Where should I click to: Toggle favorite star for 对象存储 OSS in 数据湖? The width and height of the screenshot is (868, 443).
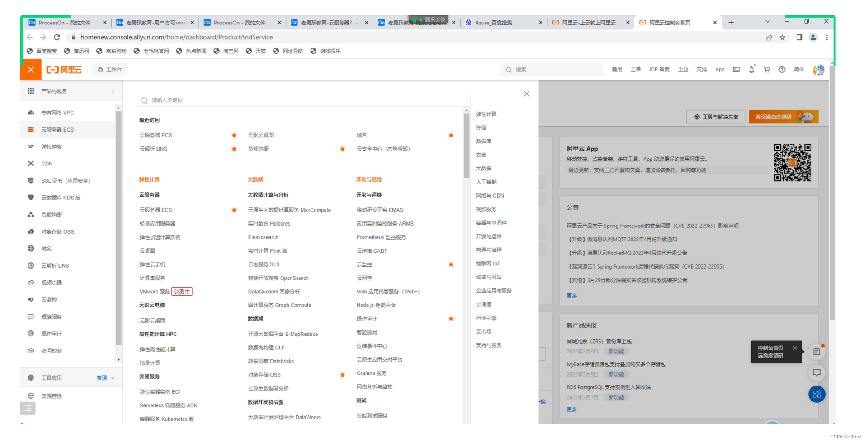pyautogui.click(x=342, y=375)
